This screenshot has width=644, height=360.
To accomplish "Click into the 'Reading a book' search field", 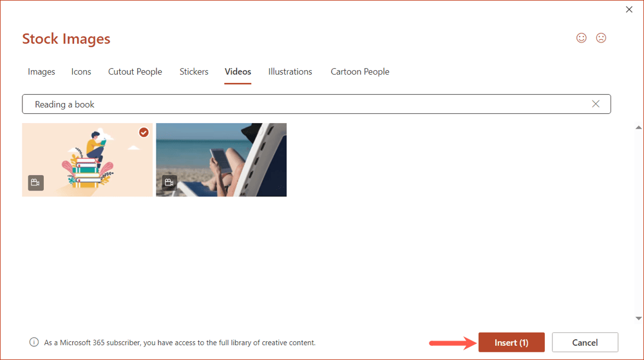I will (x=316, y=104).
